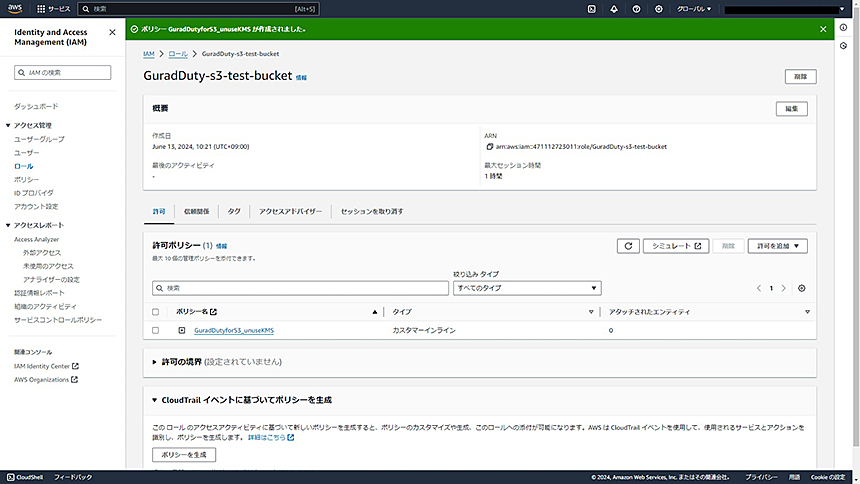Open the info panel icon on right edge
The image size is (860, 484).
(844, 27)
